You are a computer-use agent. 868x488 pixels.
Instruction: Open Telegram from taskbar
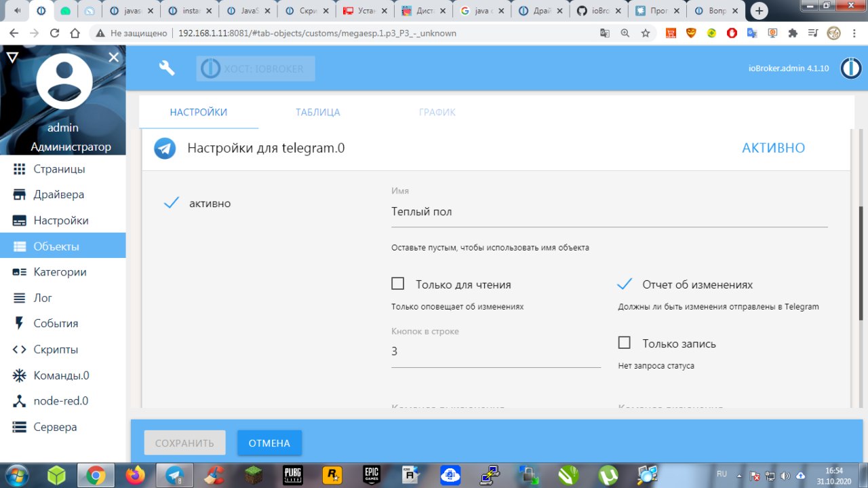click(174, 474)
